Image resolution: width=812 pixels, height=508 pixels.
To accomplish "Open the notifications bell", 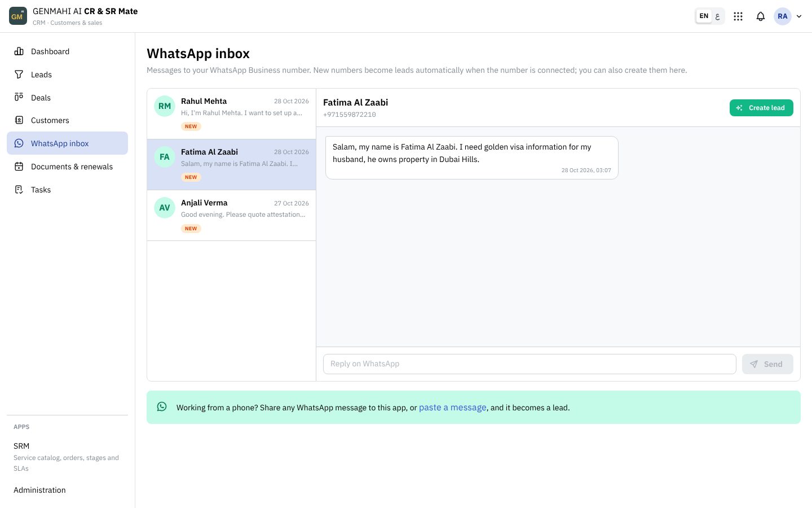I will click(761, 16).
